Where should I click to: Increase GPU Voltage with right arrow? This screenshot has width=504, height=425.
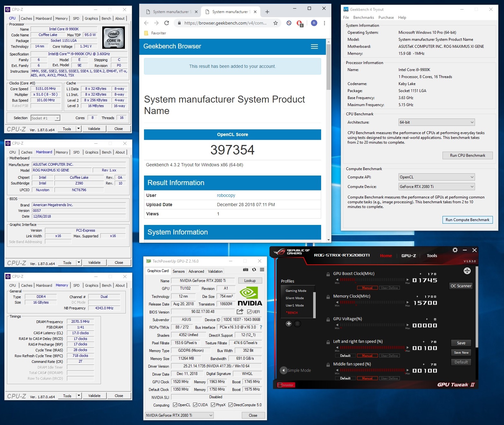(407, 325)
